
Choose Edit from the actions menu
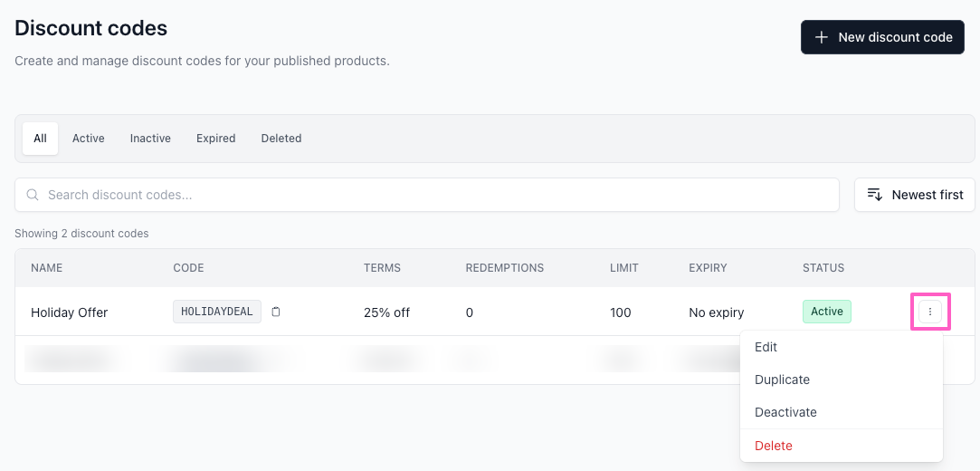[x=766, y=347]
